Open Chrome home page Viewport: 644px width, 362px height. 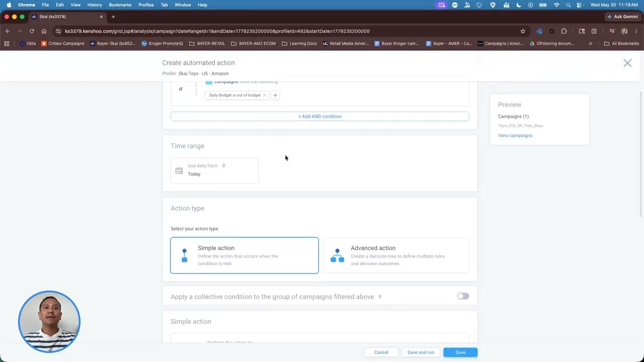[x=44, y=31]
